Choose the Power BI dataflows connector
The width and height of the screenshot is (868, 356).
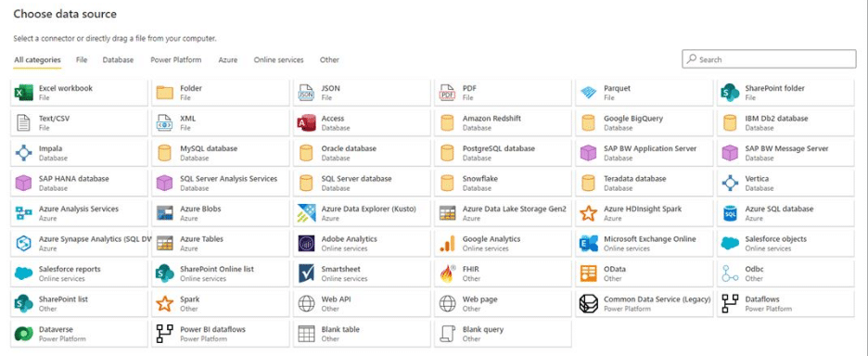click(221, 334)
